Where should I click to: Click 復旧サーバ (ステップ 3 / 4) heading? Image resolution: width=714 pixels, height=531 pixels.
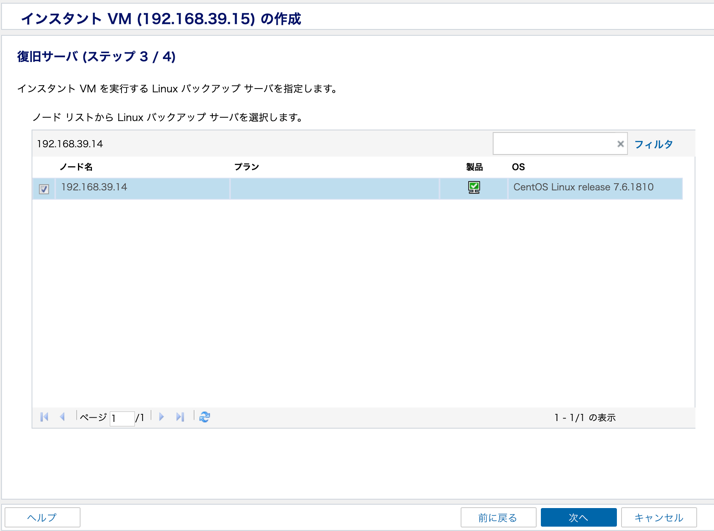click(96, 56)
